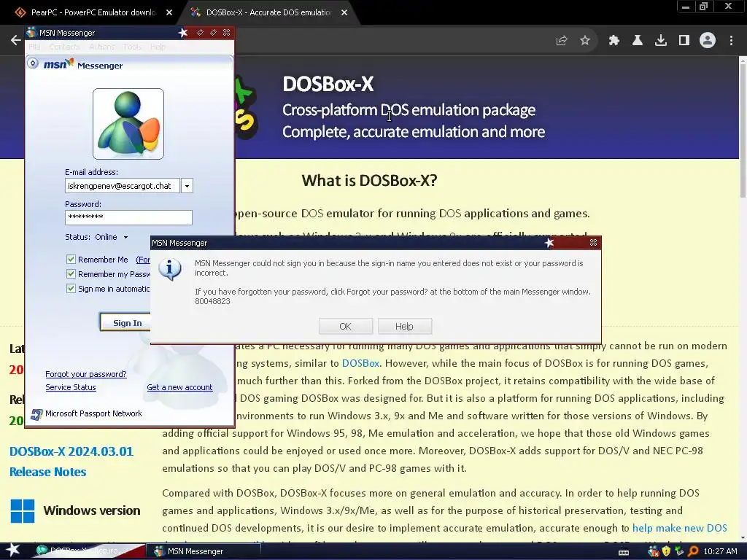Open the browser three-dot menu
The width and height of the screenshot is (747, 560).
(731, 41)
